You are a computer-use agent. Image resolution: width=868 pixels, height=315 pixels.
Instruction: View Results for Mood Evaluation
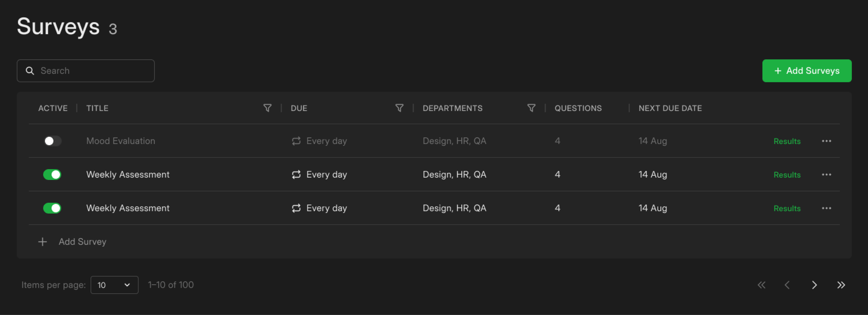tap(787, 141)
